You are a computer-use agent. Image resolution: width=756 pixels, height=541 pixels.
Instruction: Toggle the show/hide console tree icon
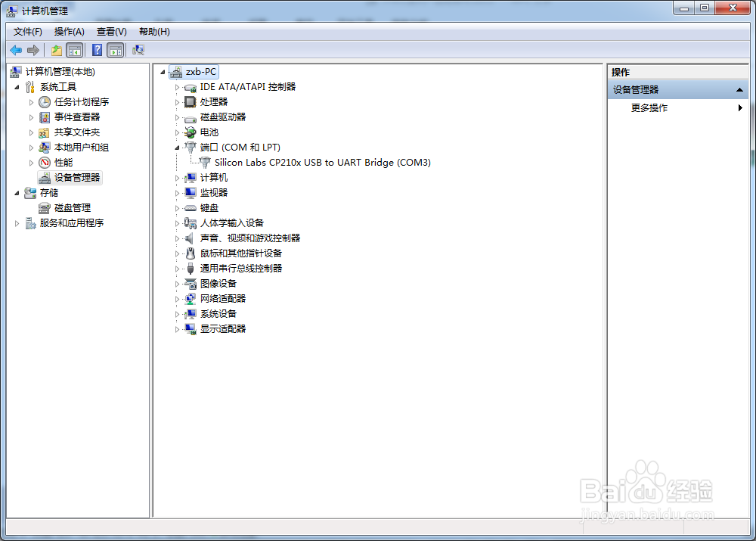coord(75,50)
